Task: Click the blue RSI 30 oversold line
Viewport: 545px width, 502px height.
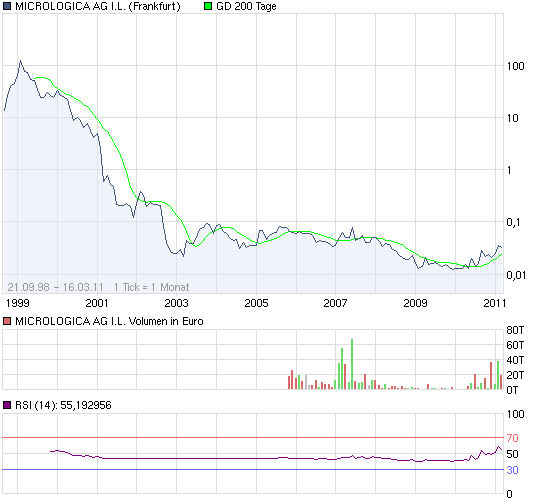Action: click(x=253, y=469)
